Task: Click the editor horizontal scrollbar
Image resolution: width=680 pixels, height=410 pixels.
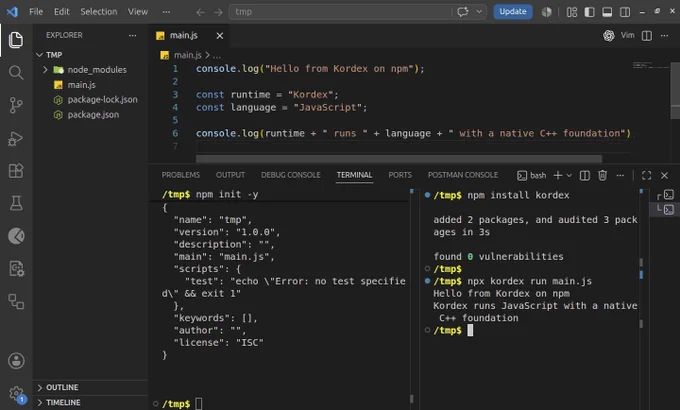Action: (399, 159)
